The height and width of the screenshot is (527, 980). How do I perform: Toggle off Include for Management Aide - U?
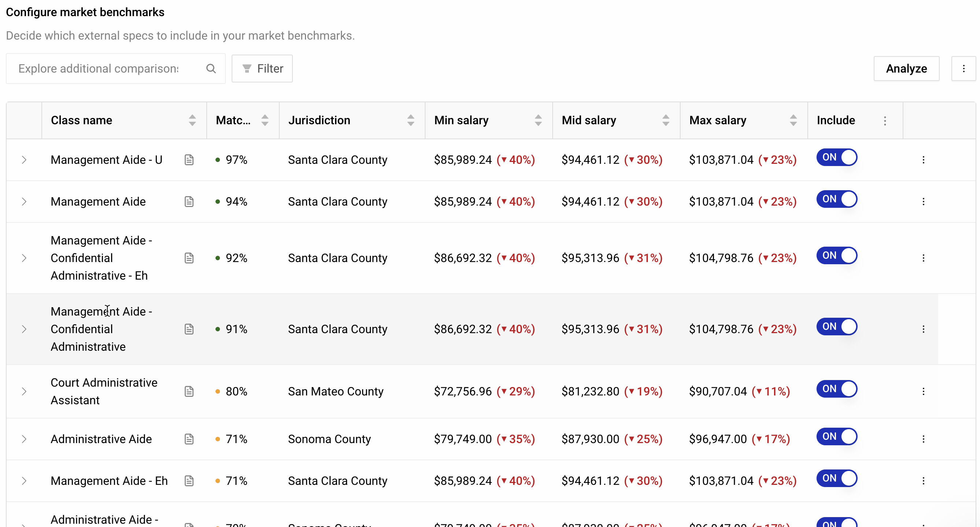coord(837,158)
